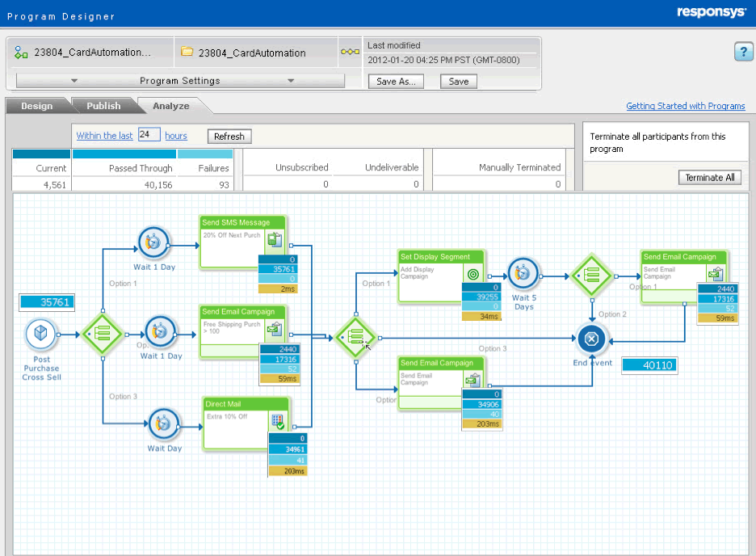Click the 35761 entry count badge
This screenshot has height=556, width=756.
pyautogui.click(x=47, y=302)
